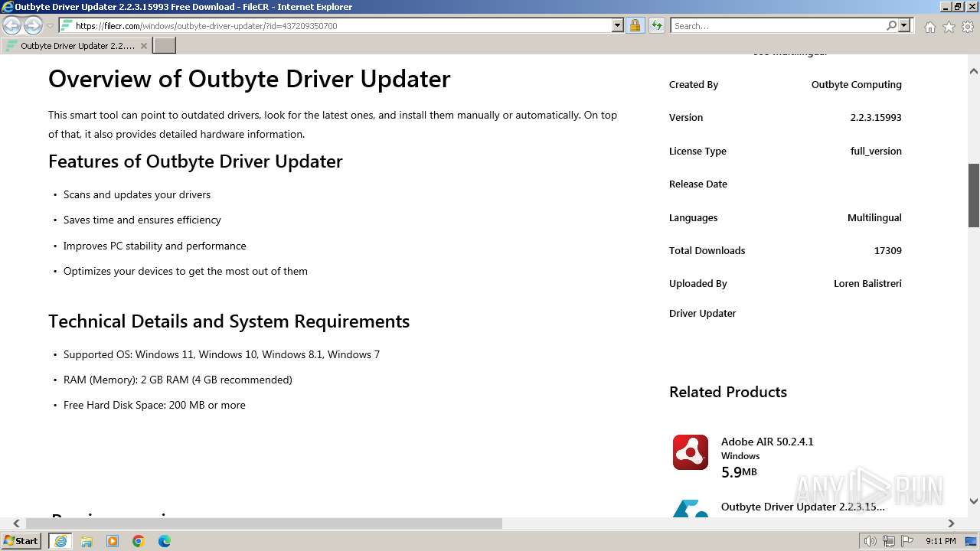Click the vertical scrollbar up arrow

[x=974, y=71]
